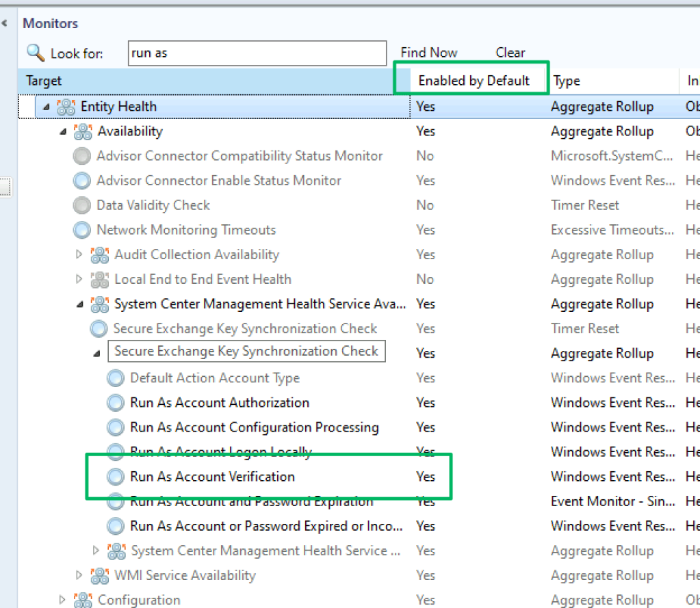Click the WMI Service Availability icon

tap(100, 575)
